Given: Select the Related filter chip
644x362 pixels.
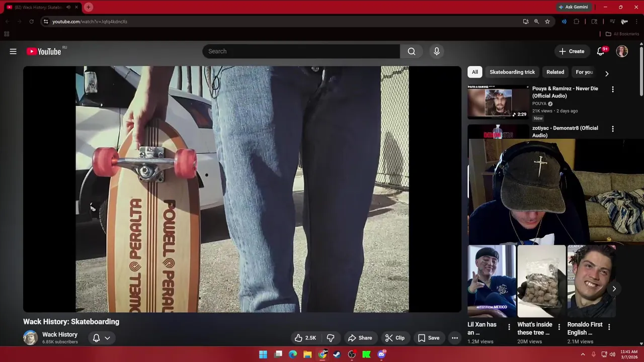Looking at the screenshot, I should 555,72.
